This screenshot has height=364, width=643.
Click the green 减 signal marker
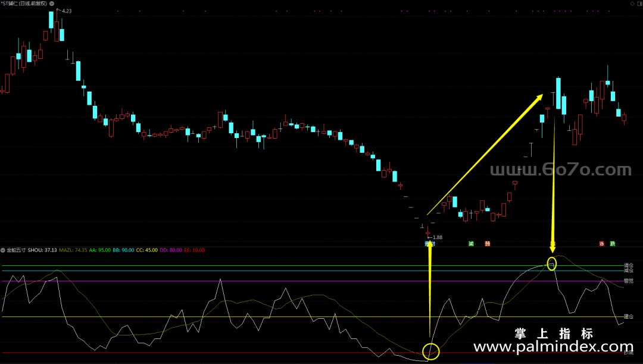click(x=471, y=244)
